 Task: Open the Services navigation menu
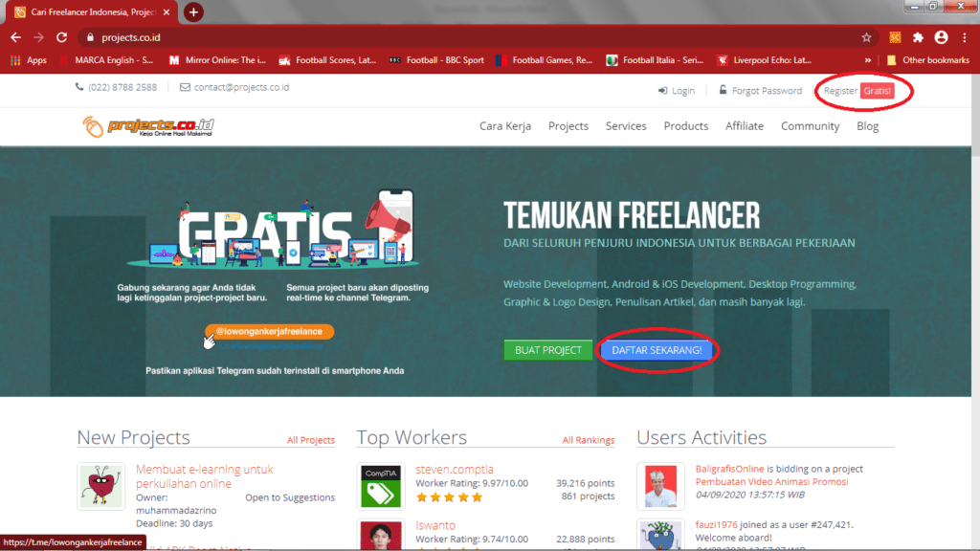point(626,125)
